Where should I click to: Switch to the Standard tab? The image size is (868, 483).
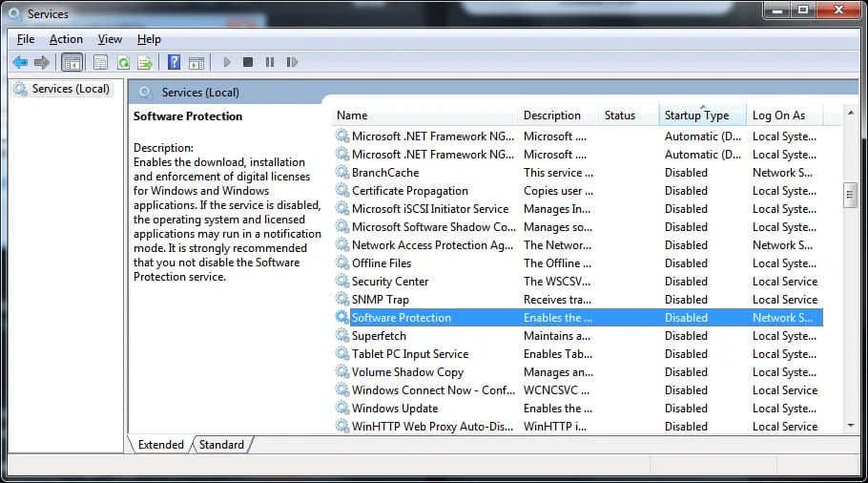coord(221,445)
